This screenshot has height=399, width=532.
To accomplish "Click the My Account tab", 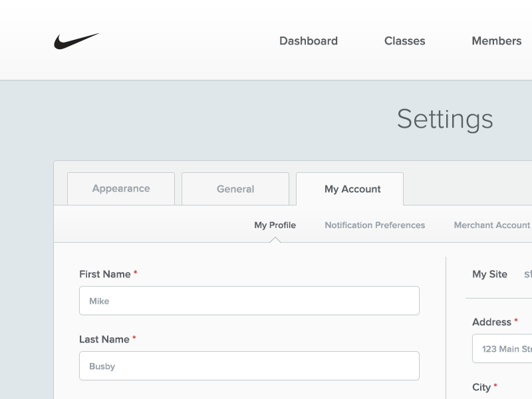I will 352,190.
